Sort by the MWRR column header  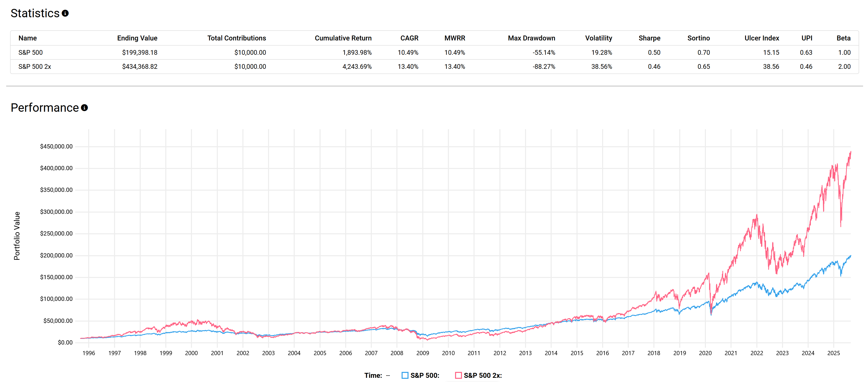point(455,38)
